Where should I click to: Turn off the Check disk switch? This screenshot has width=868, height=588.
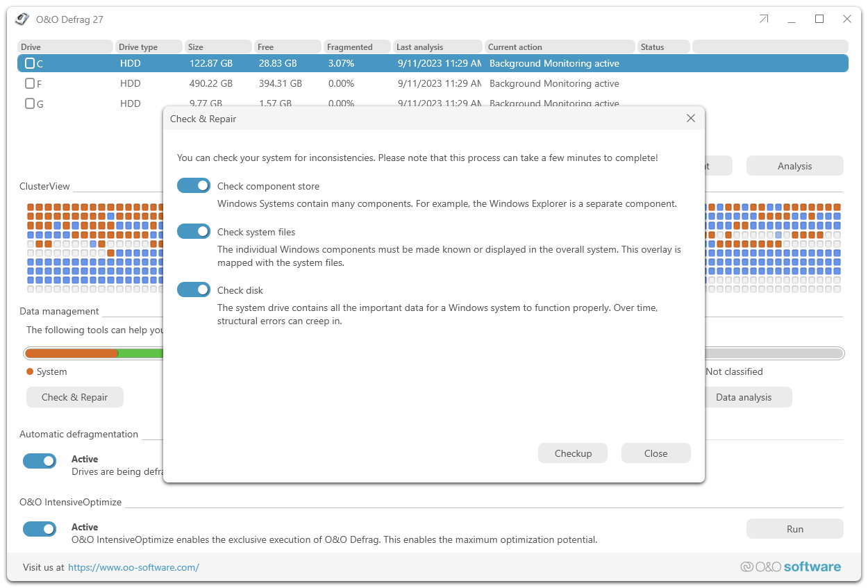pos(194,289)
